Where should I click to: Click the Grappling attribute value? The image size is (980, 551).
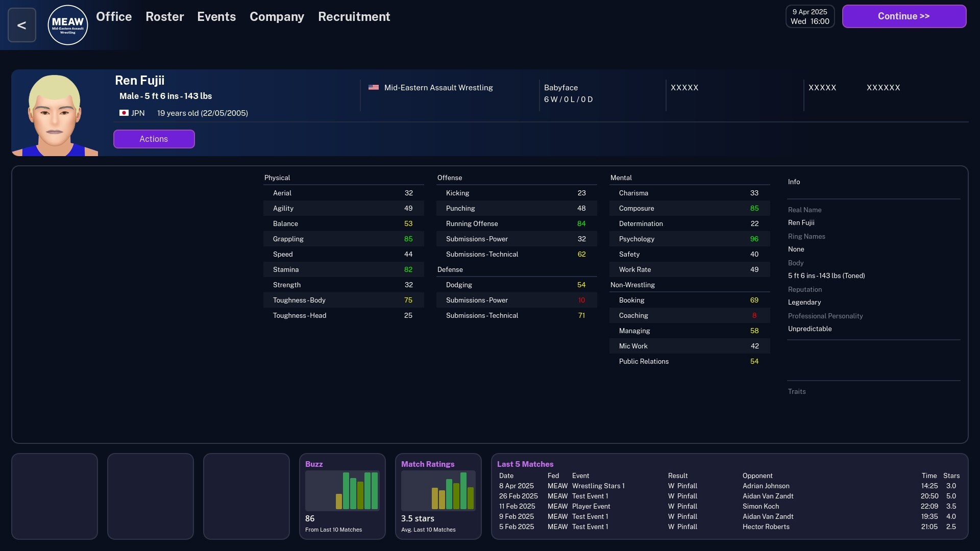(x=407, y=239)
